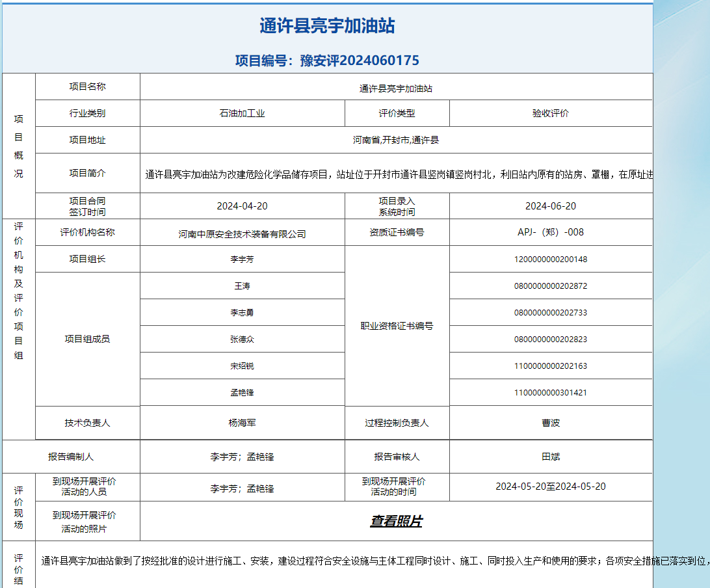
Task: Select team member 王涛
Action: pyautogui.click(x=243, y=286)
